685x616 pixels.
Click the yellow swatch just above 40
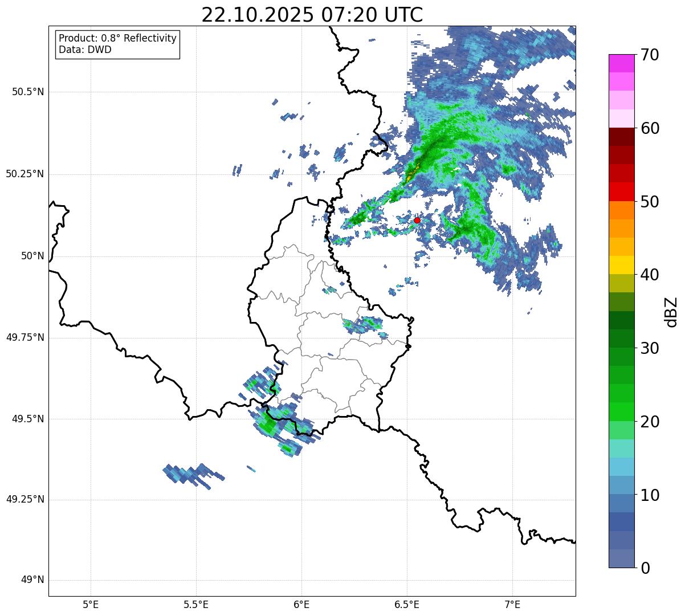click(621, 265)
